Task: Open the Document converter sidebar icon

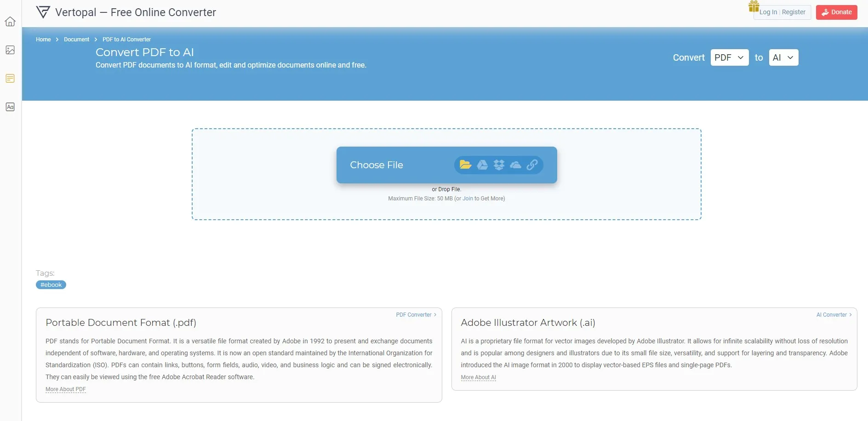Action: coord(10,79)
